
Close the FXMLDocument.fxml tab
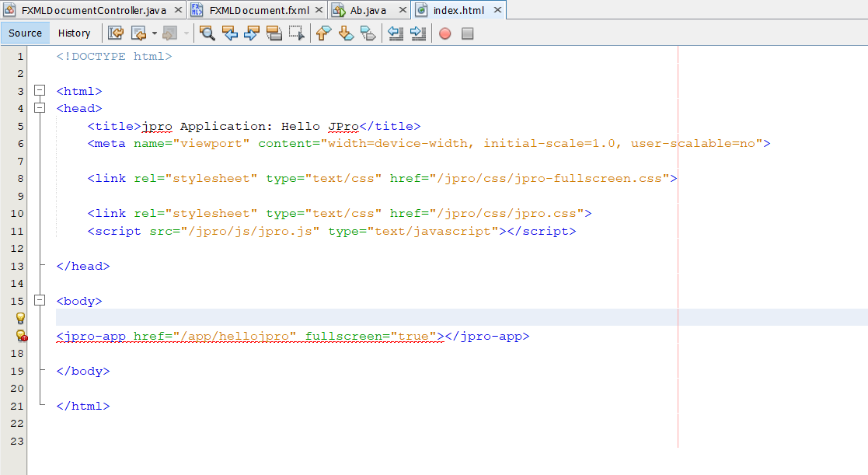[x=319, y=10]
